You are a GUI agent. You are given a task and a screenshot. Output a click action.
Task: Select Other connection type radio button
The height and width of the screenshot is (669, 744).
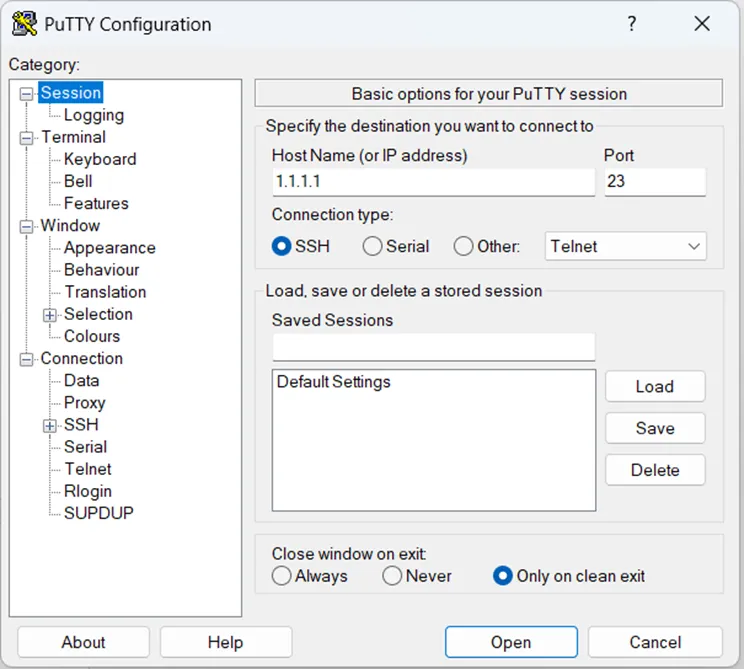463,246
